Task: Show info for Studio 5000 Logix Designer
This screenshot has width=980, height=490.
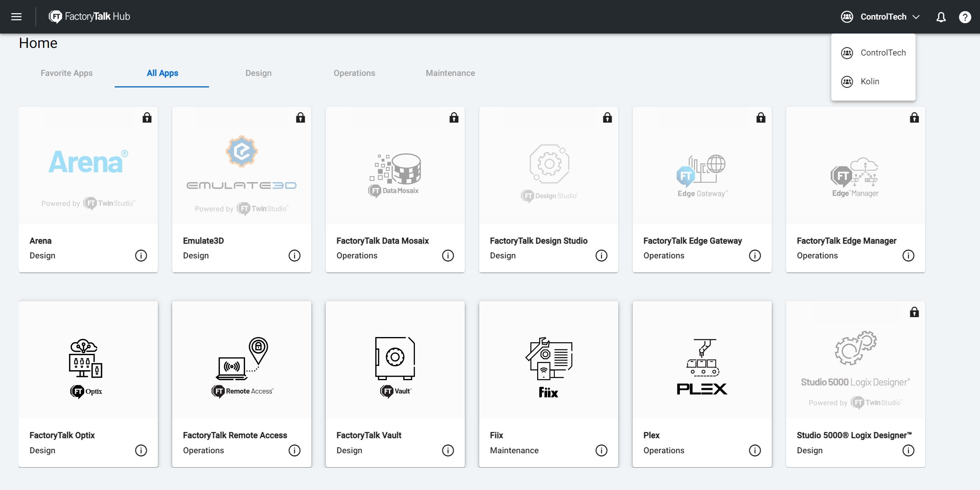Action: coord(908,450)
